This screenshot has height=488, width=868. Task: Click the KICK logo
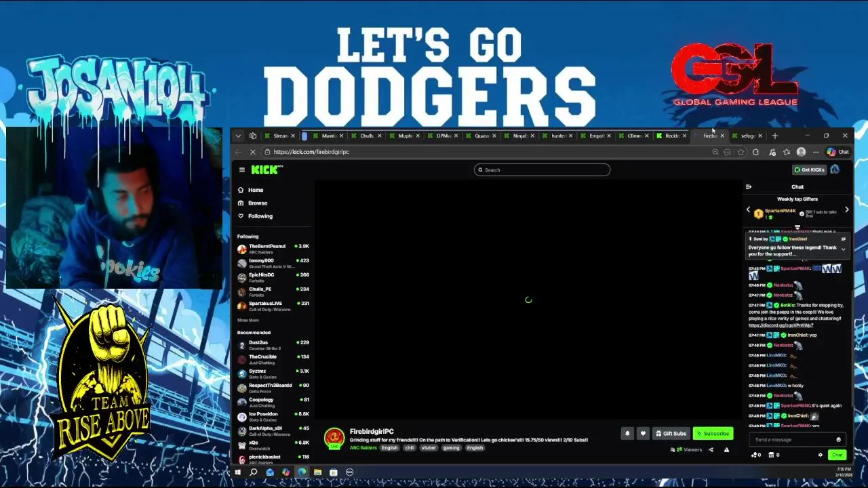click(267, 169)
